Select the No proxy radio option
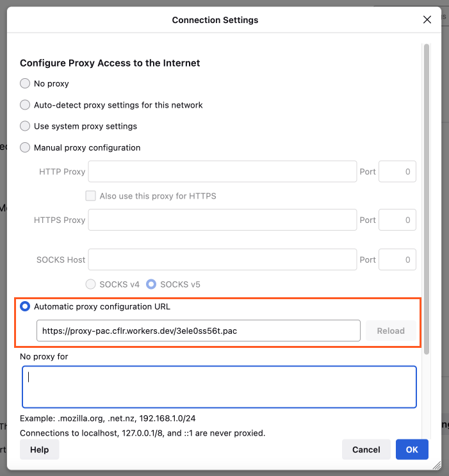The image size is (449, 476). (x=25, y=83)
